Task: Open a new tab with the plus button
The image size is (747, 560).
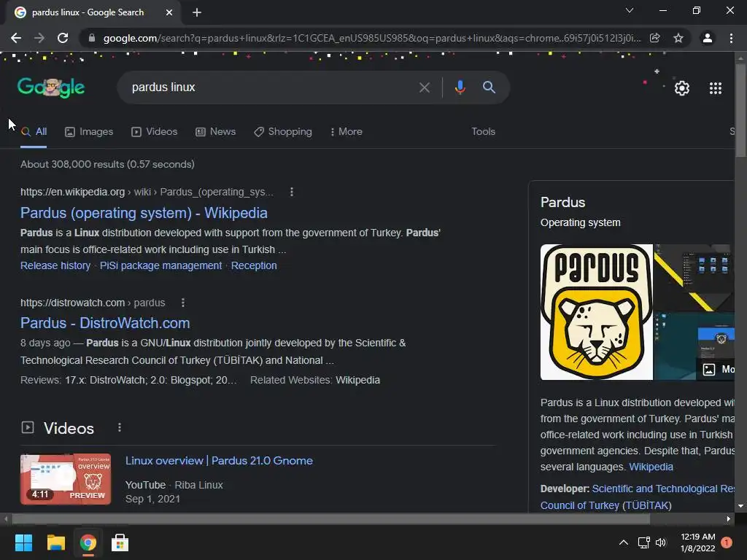Action: (197, 12)
